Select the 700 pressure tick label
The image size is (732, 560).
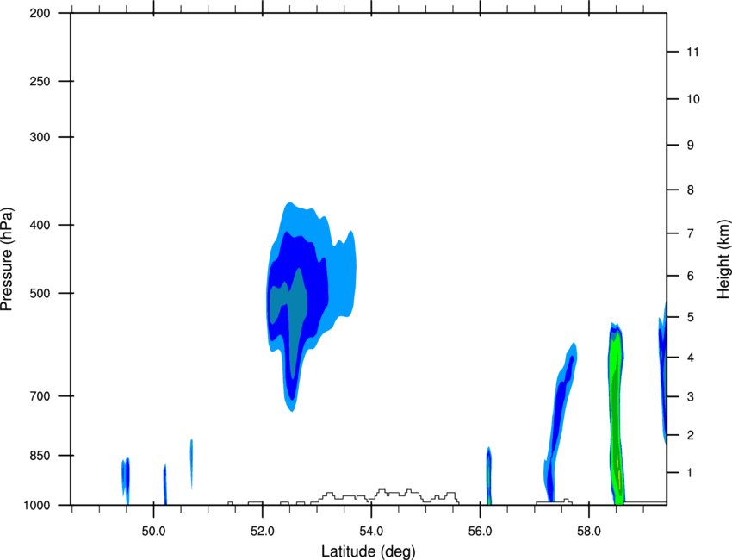tap(40, 396)
